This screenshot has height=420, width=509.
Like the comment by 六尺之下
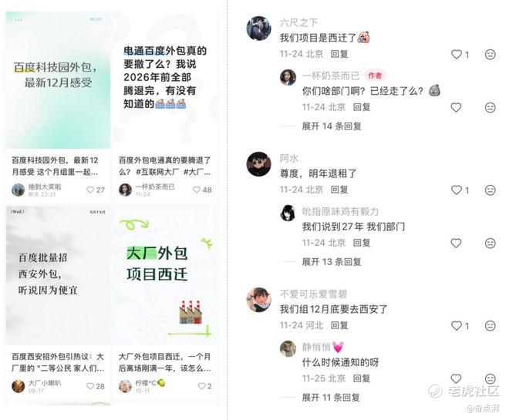click(x=457, y=55)
